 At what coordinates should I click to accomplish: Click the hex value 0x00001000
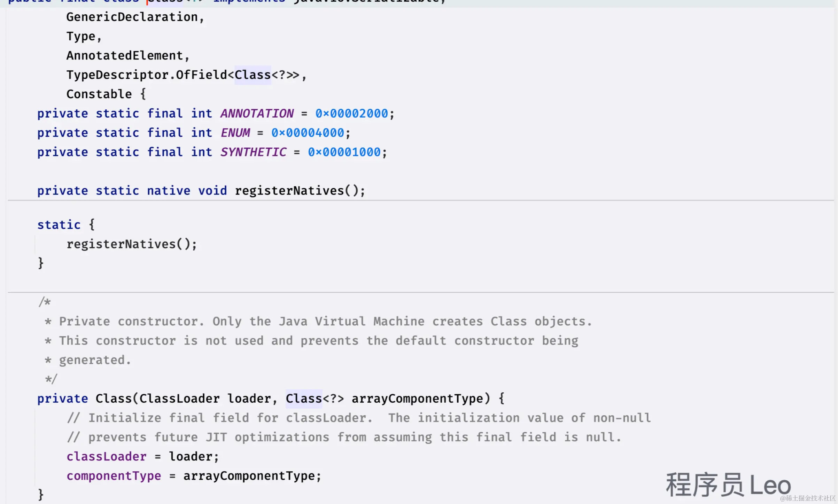click(344, 152)
